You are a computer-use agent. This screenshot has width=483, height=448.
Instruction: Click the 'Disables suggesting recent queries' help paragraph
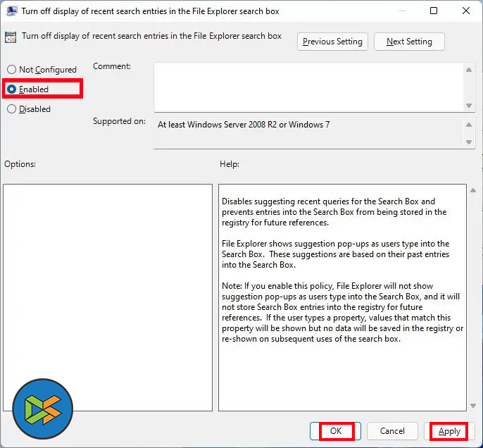[334, 212]
